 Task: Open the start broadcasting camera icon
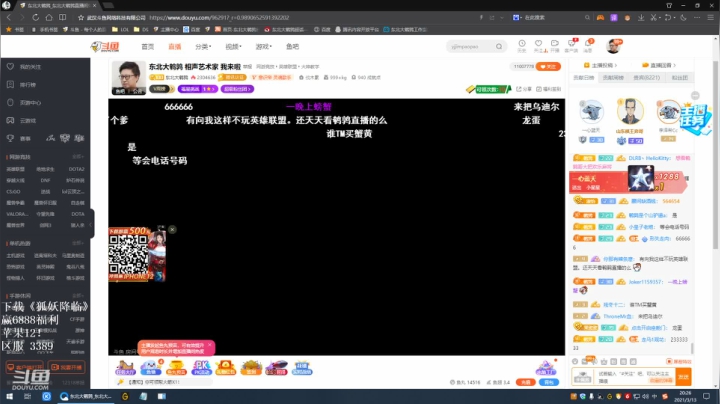555,45
